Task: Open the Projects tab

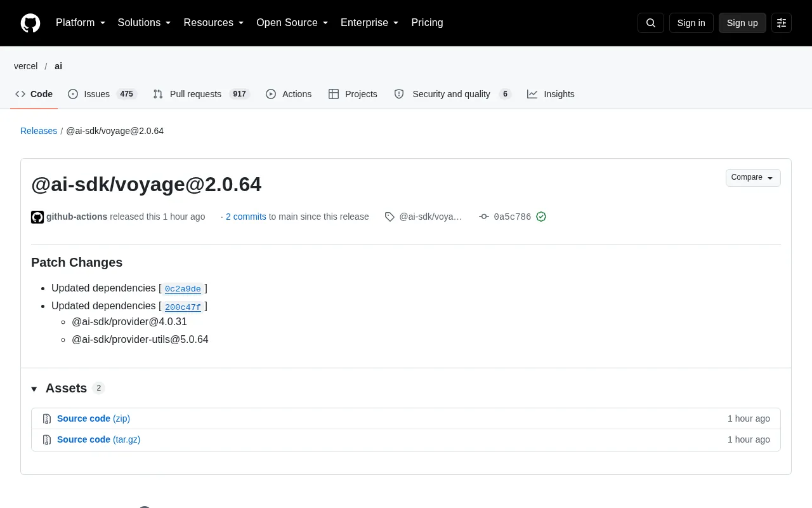Action: click(x=353, y=94)
